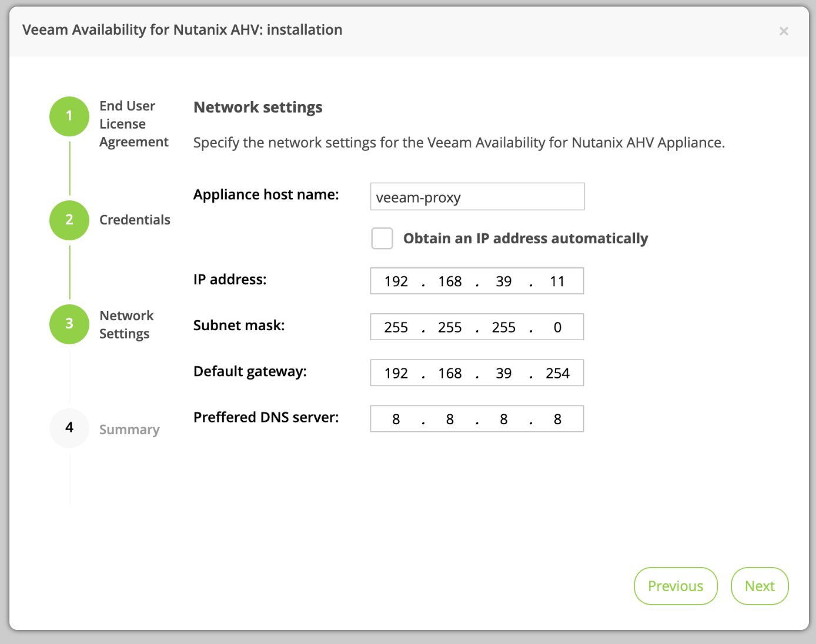Edit first octet of Preffered DNS server
Viewport: 816px width, 644px height.
point(396,419)
